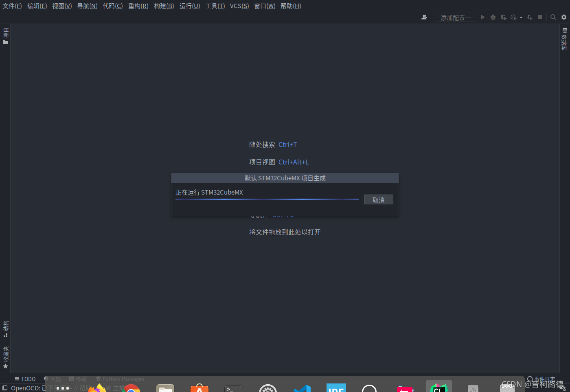570x392 pixels.
Task: Click the Profile run icon
Action: (x=513, y=17)
